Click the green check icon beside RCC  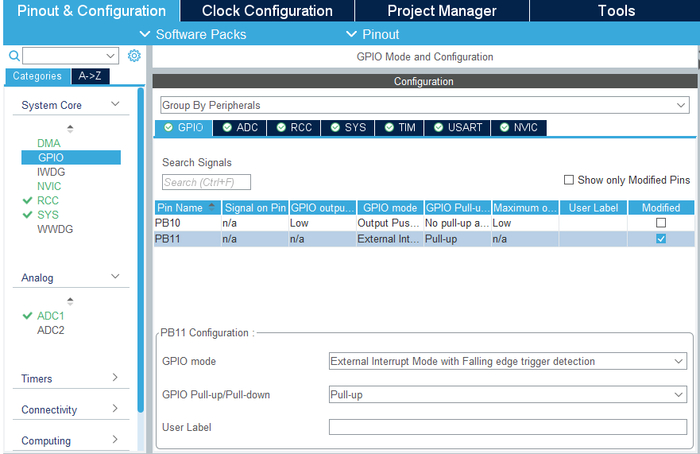pyautogui.click(x=27, y=200)
